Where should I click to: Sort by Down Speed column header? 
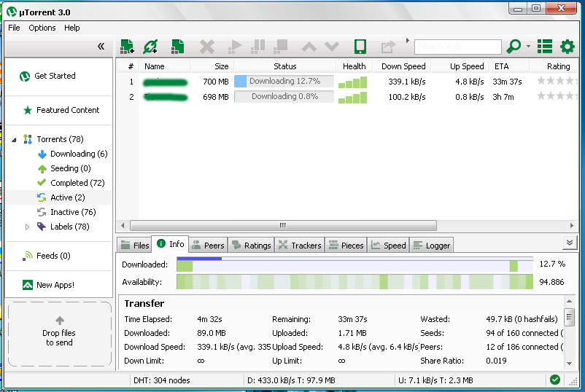click(x=402, y=66)
